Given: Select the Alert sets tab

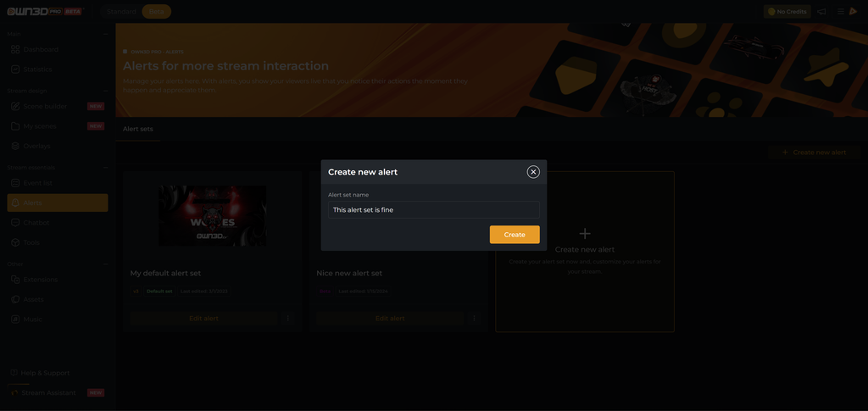Looking at the screenshot, I should (x=138, y=129).
